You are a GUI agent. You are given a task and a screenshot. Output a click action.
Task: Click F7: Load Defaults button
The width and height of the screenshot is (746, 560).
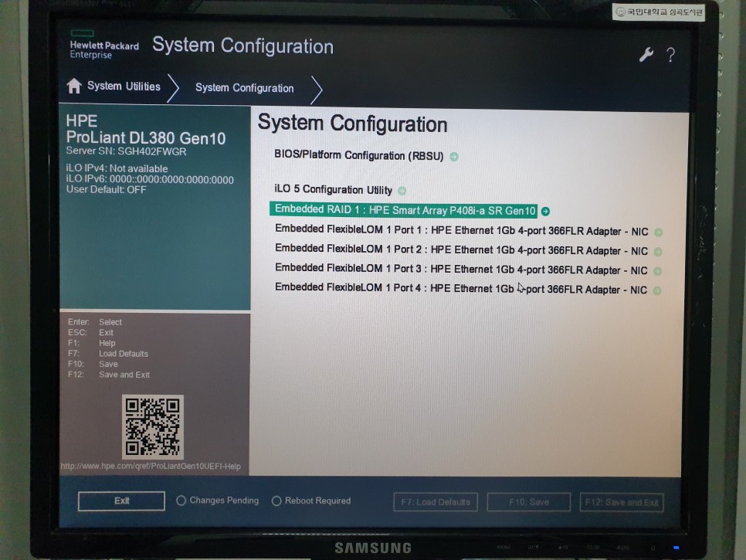click(436, 502)
